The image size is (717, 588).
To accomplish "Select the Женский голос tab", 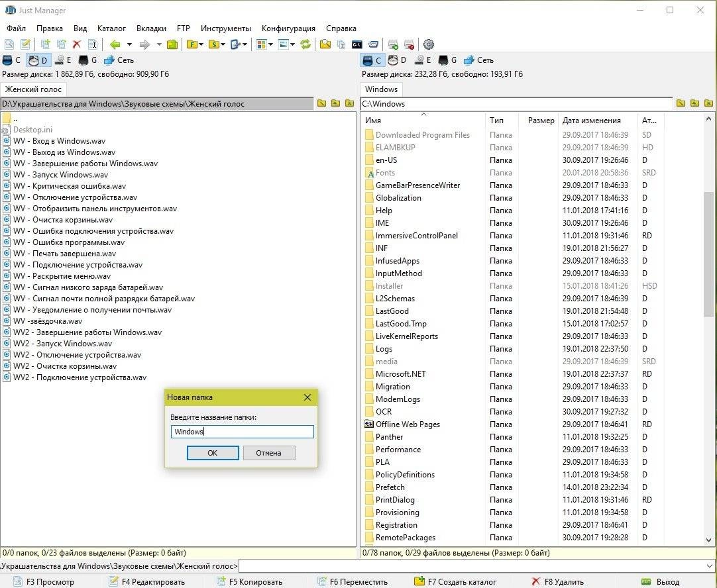I will 33,89.
